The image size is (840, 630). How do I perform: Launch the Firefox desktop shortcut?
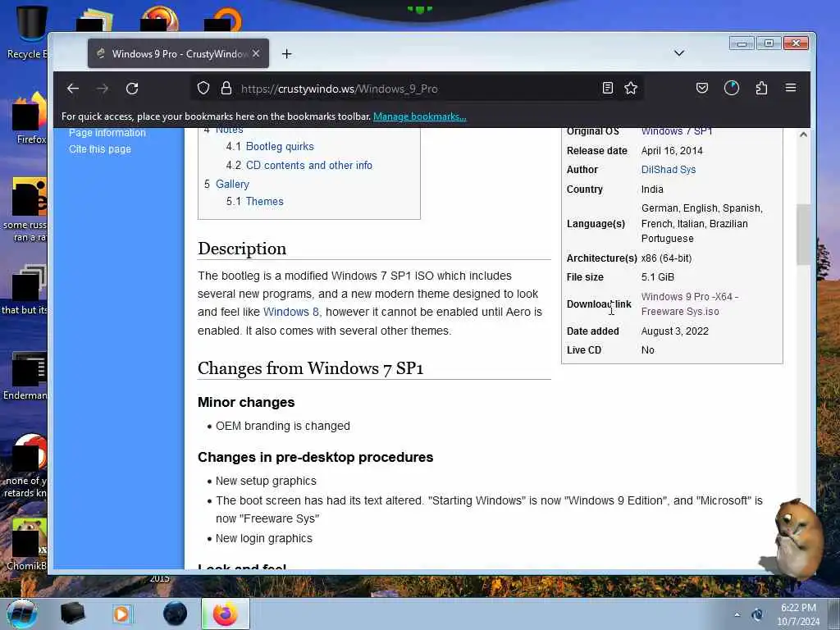28,119
